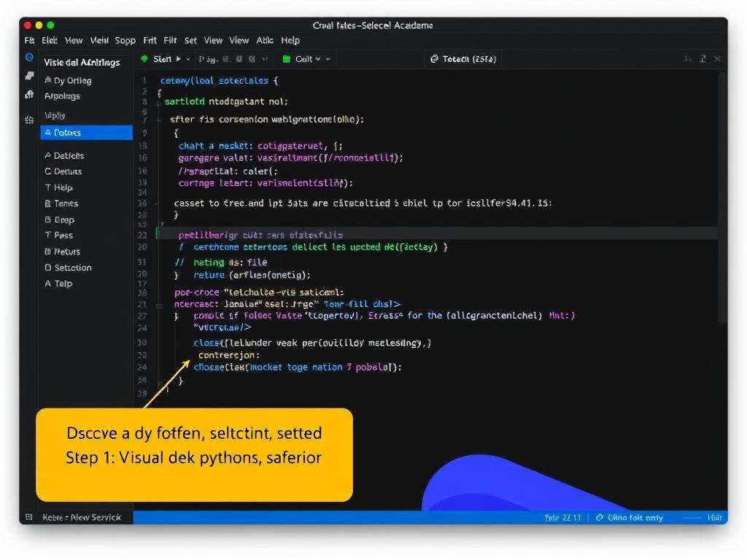Click the icon beside Totecit (25f8) tab
747x560 pixels.
[x=434, y=59]
